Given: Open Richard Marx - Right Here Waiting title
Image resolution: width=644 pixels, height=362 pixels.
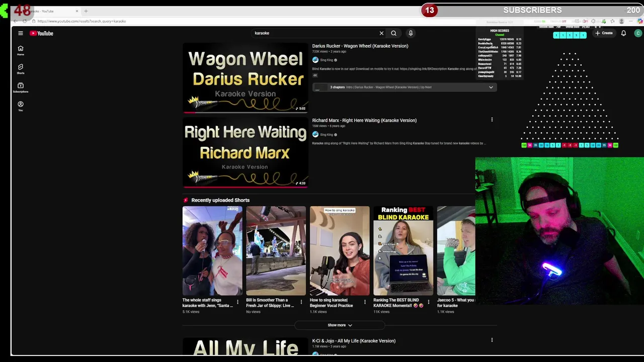Looking at the screenshot, I should pyautogui.click(x=364, y=120).
